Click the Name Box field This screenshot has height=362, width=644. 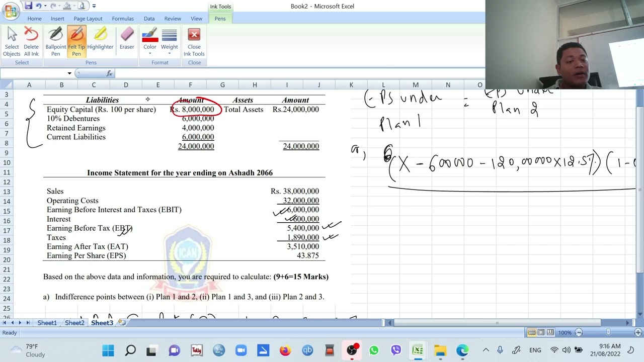click(x=33, y=73)
